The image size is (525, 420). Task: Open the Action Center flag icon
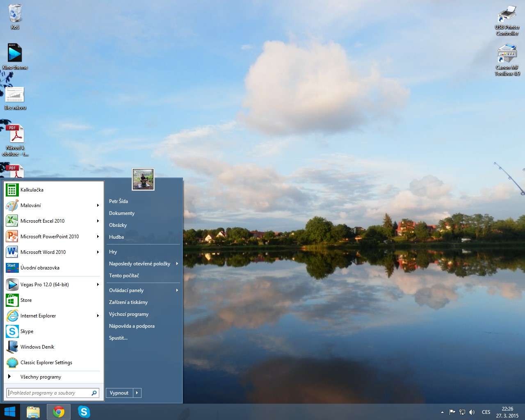click(452, 412)
